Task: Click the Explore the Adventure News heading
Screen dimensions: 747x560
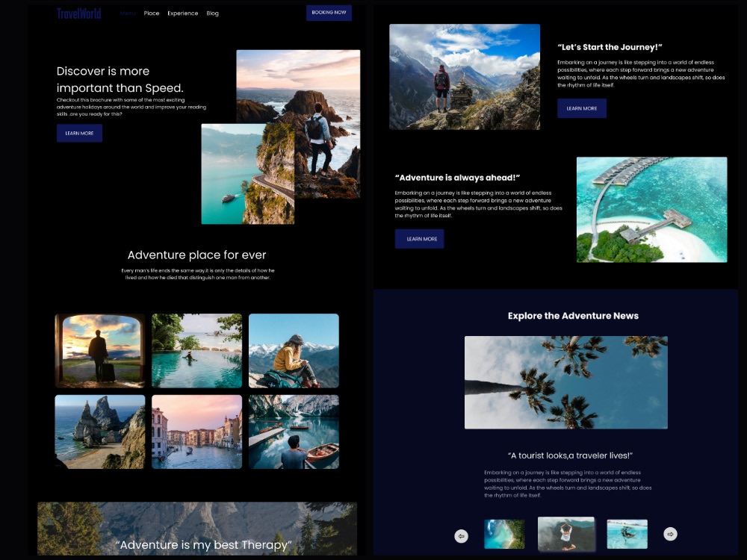Action: click(x=573, y=316)
